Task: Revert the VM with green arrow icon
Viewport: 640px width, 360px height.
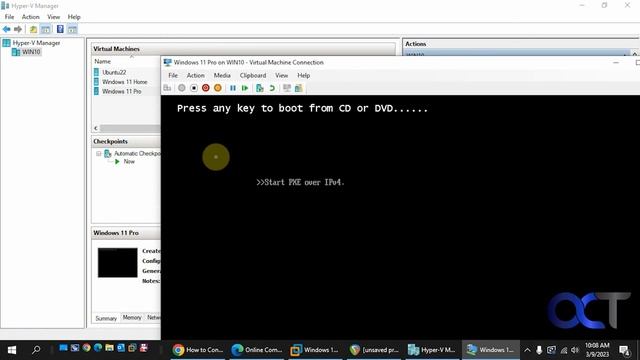Action: tap(272, 88)
